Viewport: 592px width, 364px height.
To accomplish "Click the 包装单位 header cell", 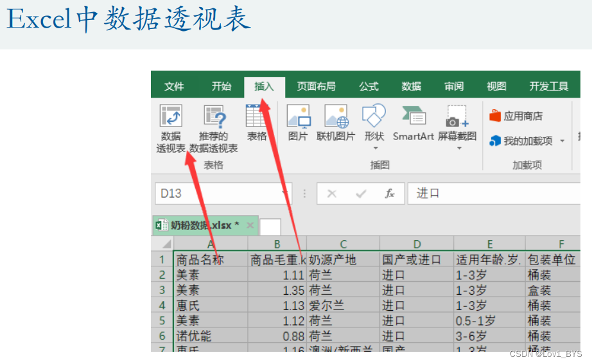I will coord(553,259).
